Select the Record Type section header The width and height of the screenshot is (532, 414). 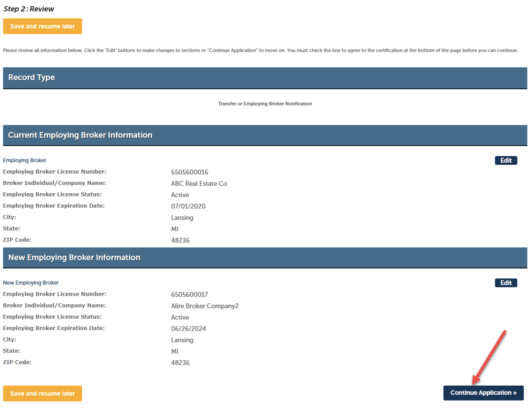click(265, 78)
